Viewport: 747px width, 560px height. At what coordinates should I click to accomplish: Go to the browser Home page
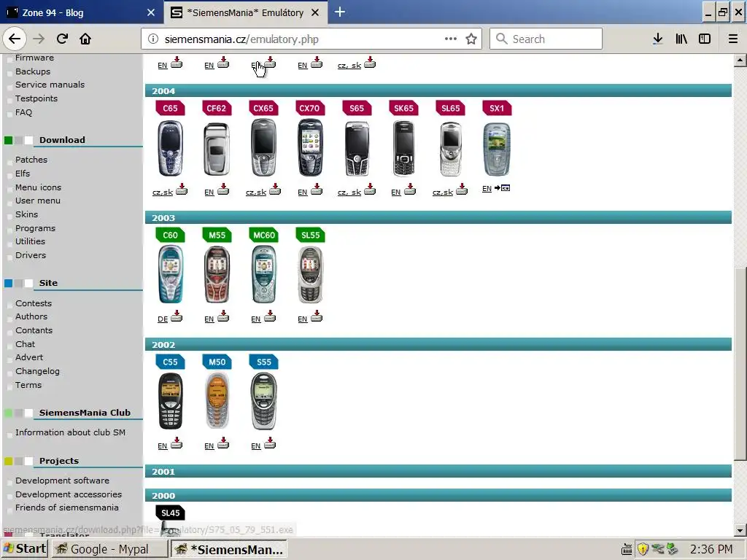85,39
